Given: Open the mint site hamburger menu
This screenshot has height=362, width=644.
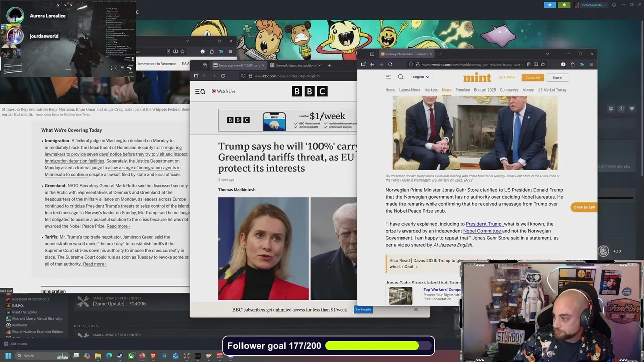Looking at the screenshot, I should tap(388, 77).
